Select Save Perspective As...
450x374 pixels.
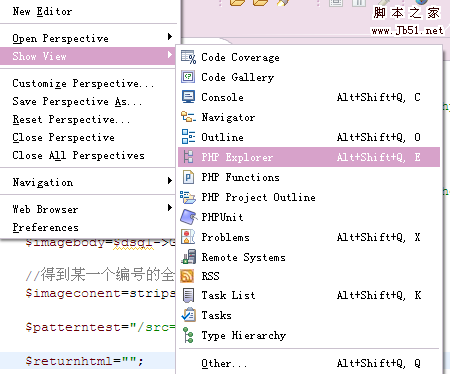coord(88,101)
